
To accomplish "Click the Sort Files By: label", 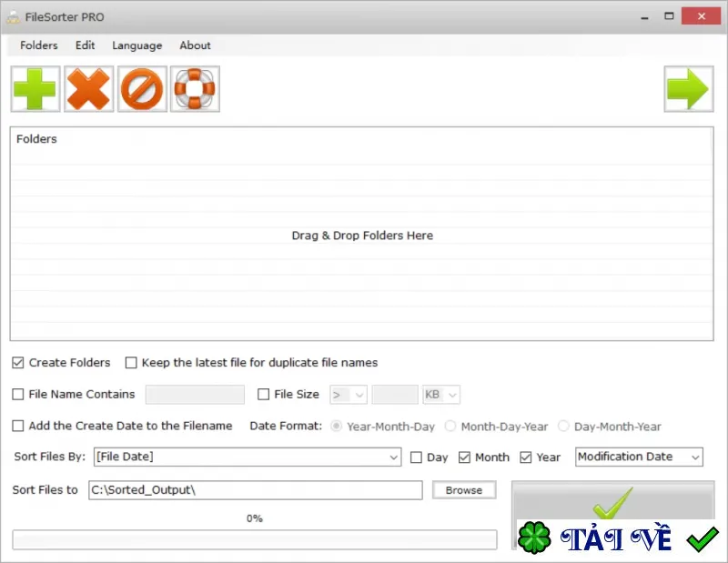I will [50, 457].
